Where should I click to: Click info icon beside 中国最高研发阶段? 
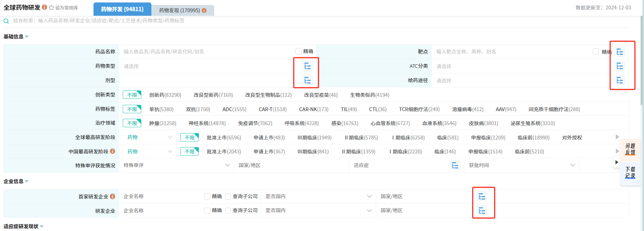[x=112, y=151]
